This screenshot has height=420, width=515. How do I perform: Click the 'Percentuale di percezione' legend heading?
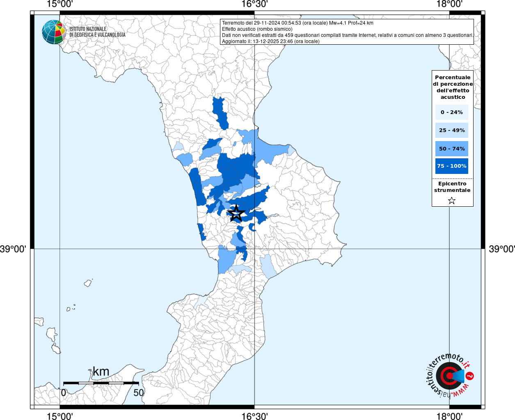click(453, 87)
